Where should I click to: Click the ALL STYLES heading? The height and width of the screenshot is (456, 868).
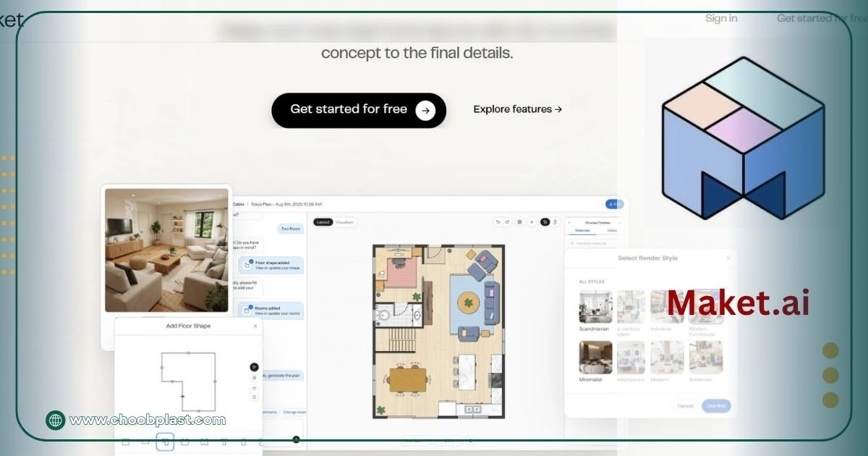pos(592,282)
